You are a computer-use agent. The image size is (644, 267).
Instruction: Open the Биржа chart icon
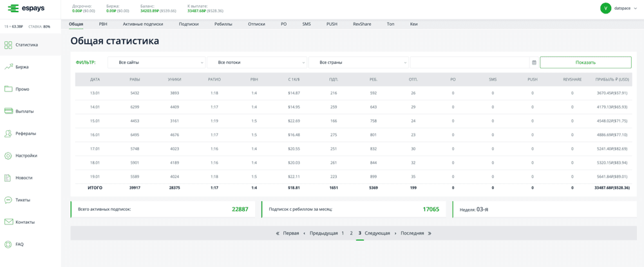[8, 66]
